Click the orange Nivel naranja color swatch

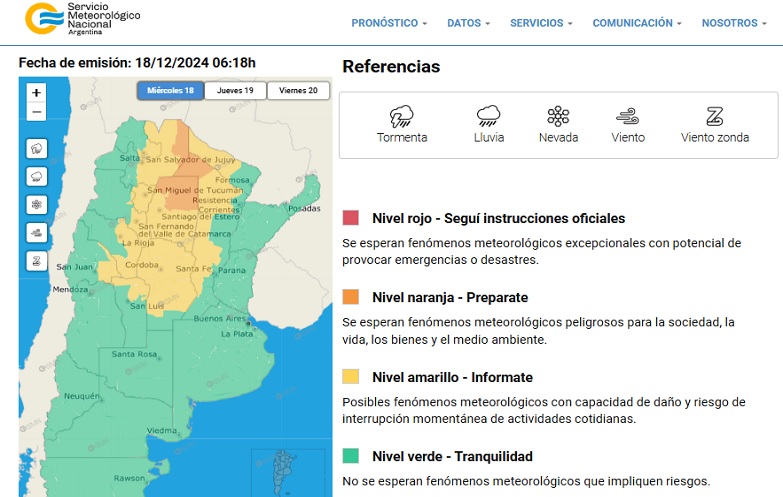coord(350,297)
